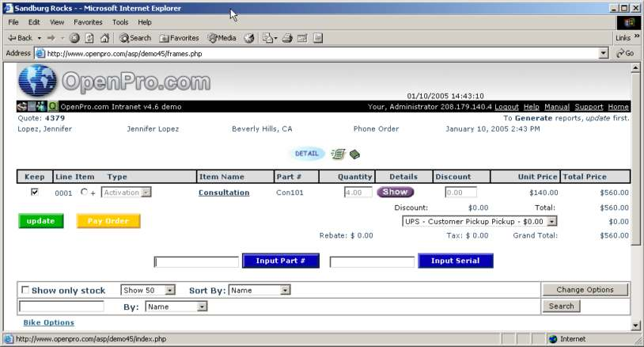This screenshot has height=347, width=644.
Task: Open the Tools menu
Action: (120, 22)
